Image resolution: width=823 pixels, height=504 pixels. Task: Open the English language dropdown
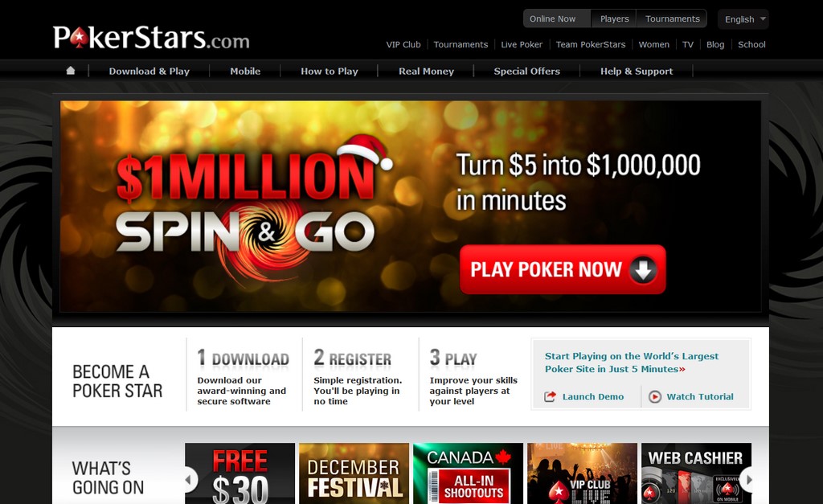click(x=743, y=19)
